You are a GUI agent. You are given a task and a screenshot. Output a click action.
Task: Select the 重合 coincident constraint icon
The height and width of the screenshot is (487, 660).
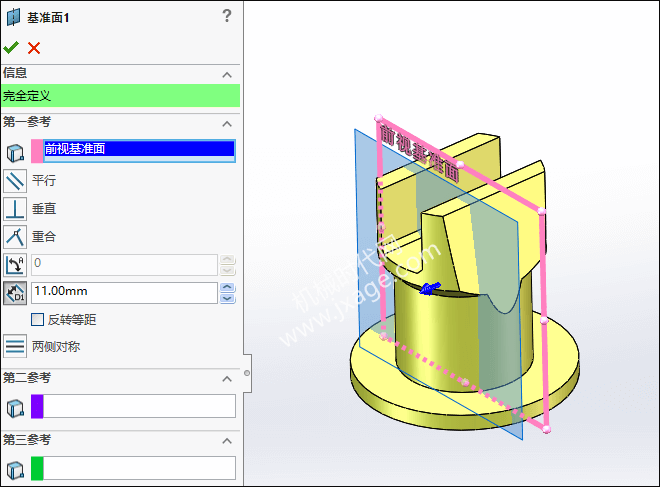(15, 237)
